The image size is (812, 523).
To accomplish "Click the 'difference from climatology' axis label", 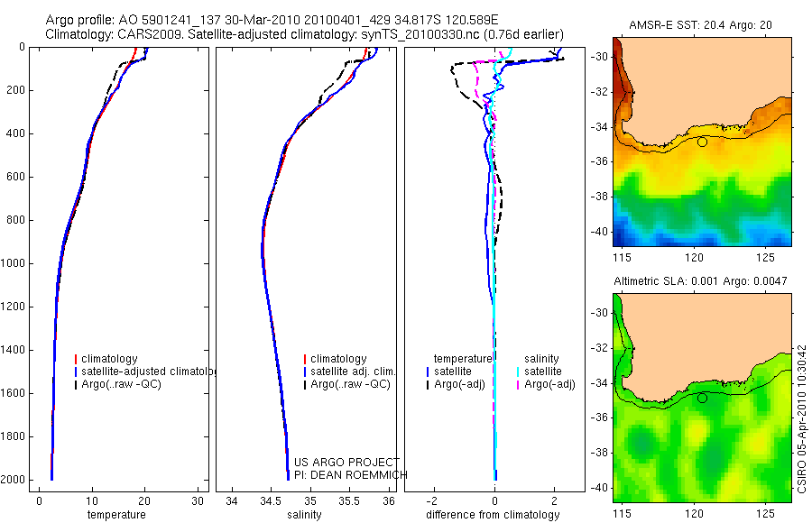I will [x=493, y=515].
